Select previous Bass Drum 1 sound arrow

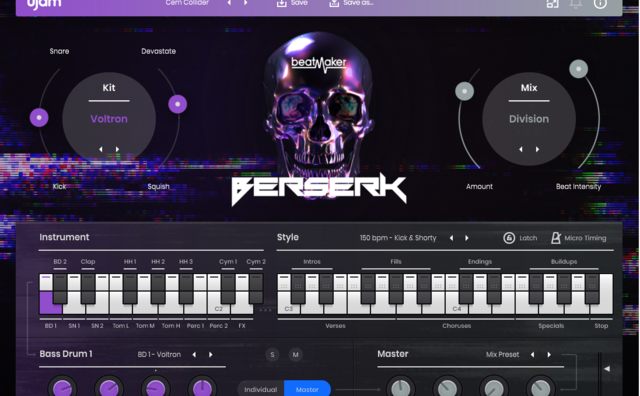194,354
